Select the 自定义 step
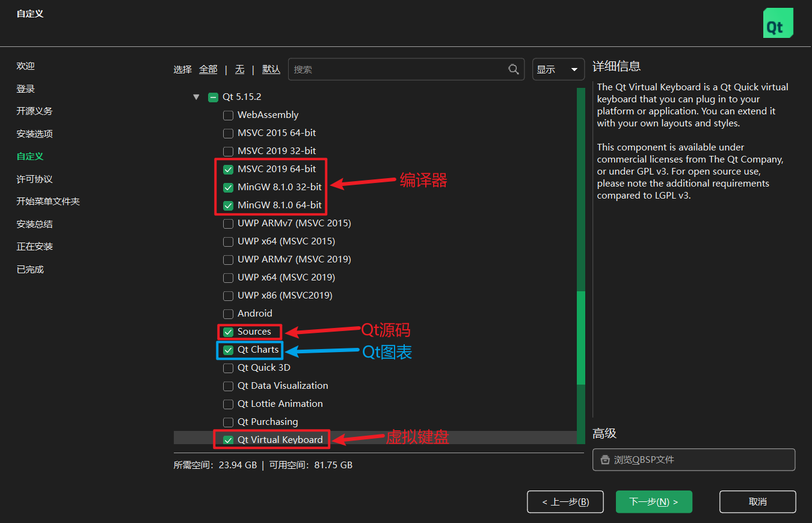812x523 pixels. coord(30,156)
